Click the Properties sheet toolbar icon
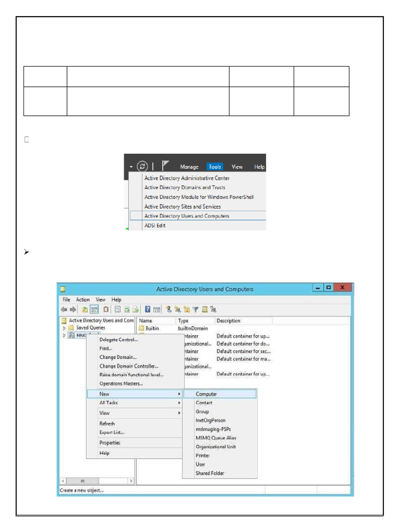The width and height of the screenshot is (399, 532). coord(117,309)
